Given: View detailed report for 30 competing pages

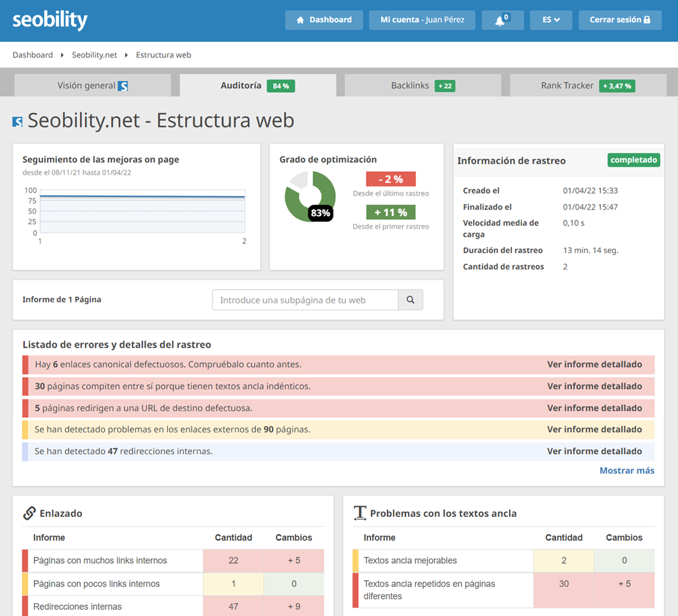Looking at the screenshot, I should click(x=595, y=386).
